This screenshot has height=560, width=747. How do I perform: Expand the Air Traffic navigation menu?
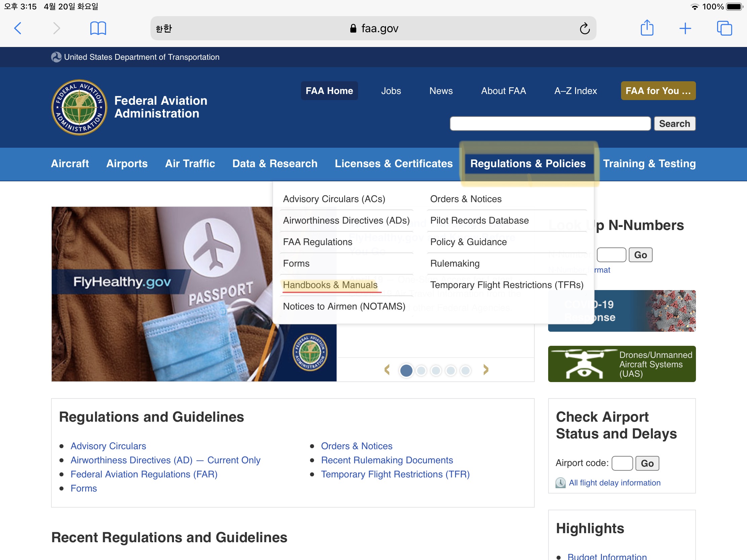click(190, 164)
